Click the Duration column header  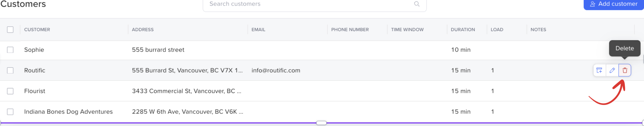(x=463, y=29)
